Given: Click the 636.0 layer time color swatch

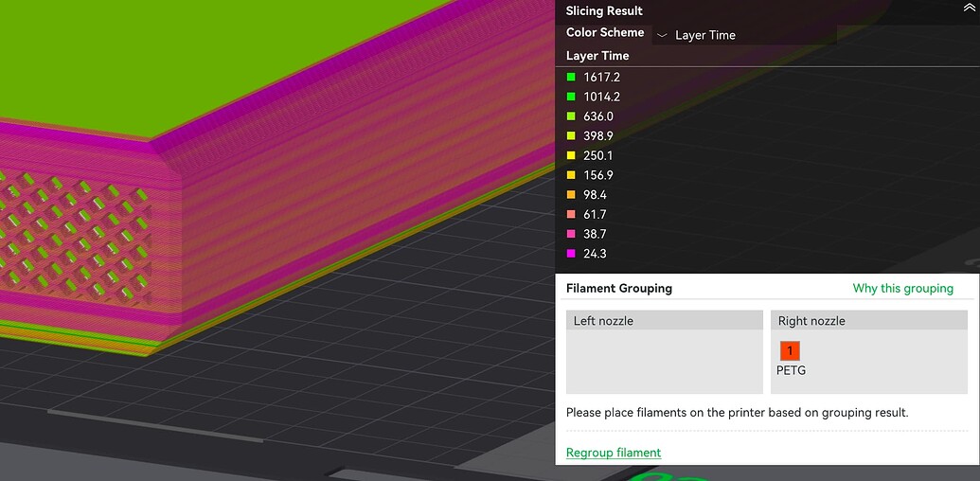Looking at the screenshot, I should (571, 116).
